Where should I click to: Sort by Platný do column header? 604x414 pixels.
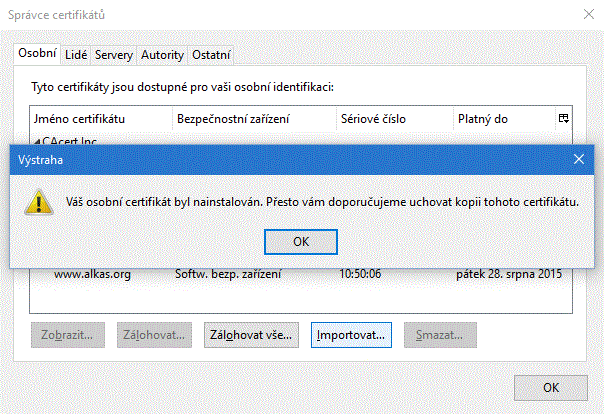click(x=502, y=119)
